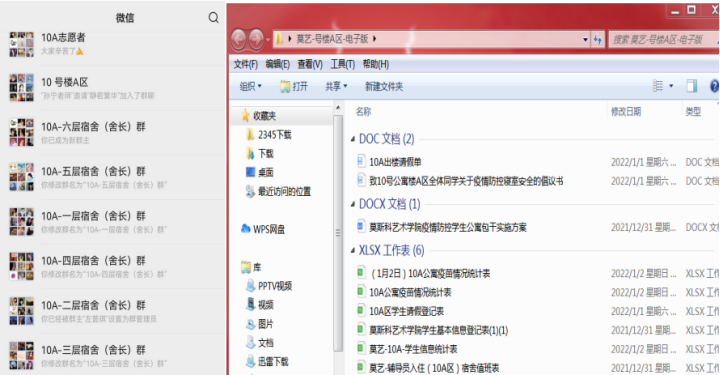Screen dimensions: 720x375
Task: Click the 名称 column header
Action: pos(363,112)
